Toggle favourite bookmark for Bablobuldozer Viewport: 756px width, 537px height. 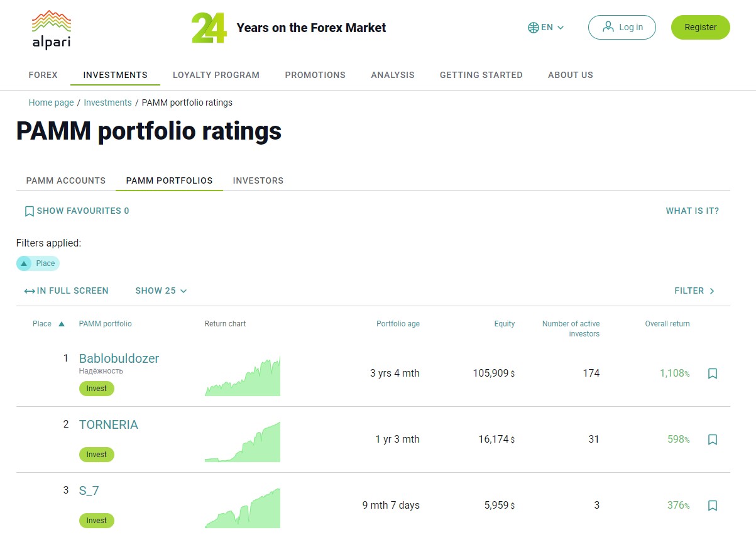712,373
